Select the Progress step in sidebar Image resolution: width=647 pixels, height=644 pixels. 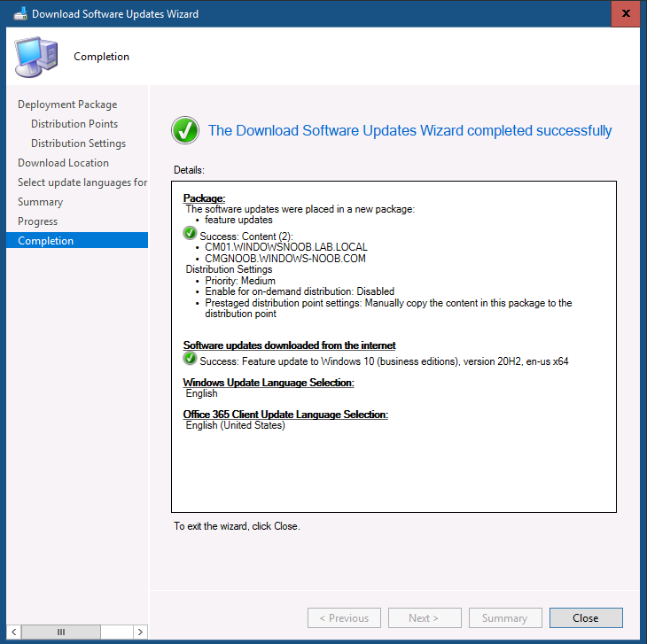pos(37,221)
